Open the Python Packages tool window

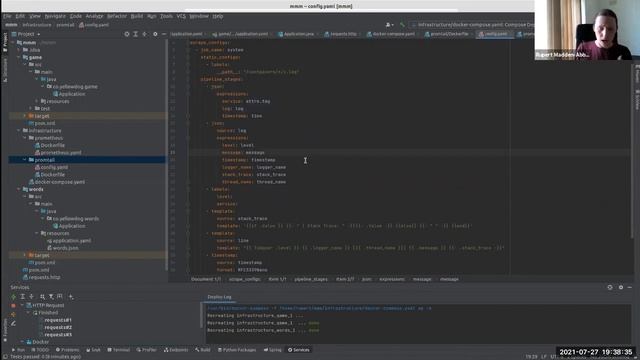point(237,350)
